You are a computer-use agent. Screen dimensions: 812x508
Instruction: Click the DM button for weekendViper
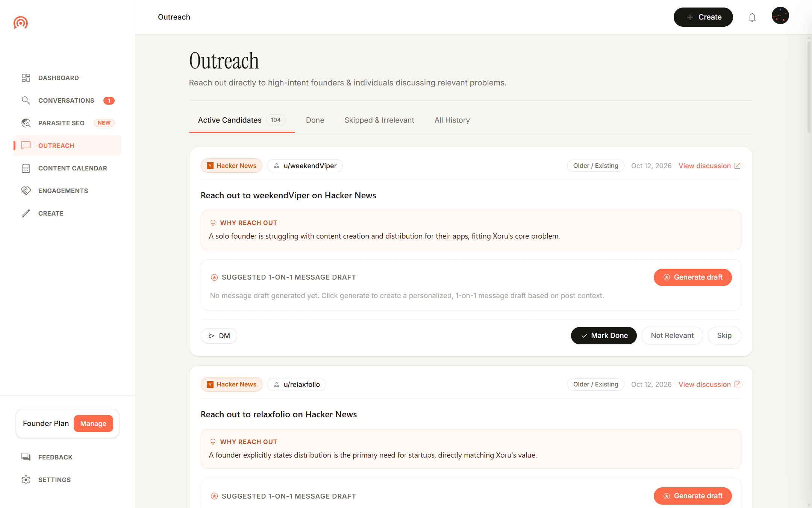(219, 336)
